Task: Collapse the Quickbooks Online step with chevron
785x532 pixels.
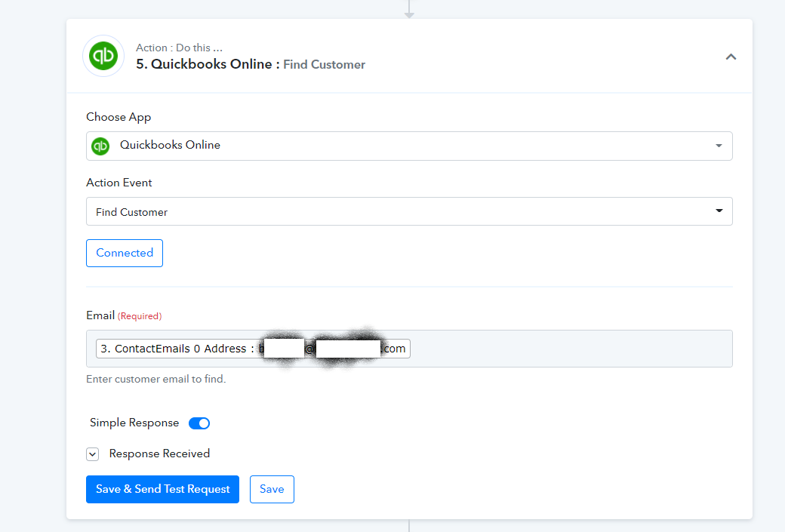Action: tap(731, 57)
